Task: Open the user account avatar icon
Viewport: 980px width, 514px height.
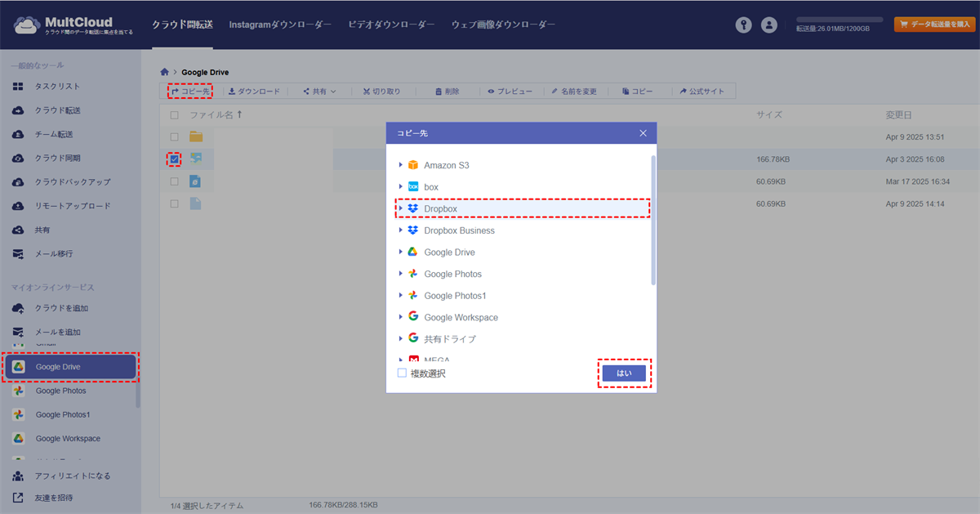Action: coord(769,25)
